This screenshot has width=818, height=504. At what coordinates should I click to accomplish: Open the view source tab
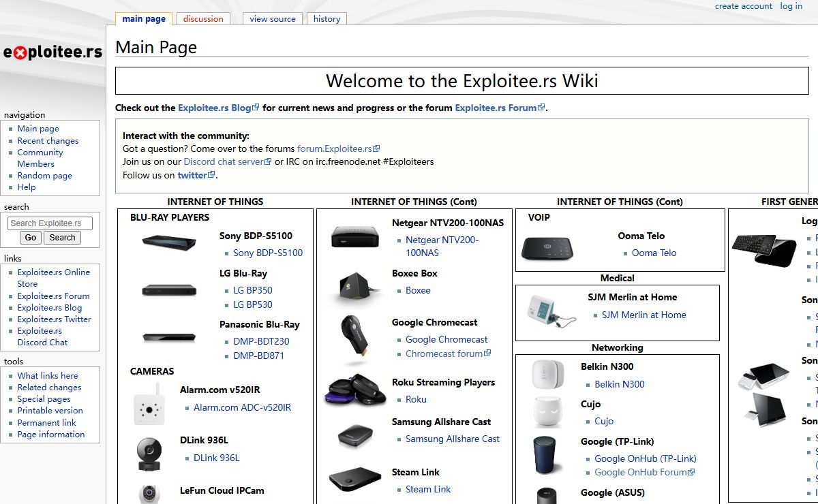point(273,19)
